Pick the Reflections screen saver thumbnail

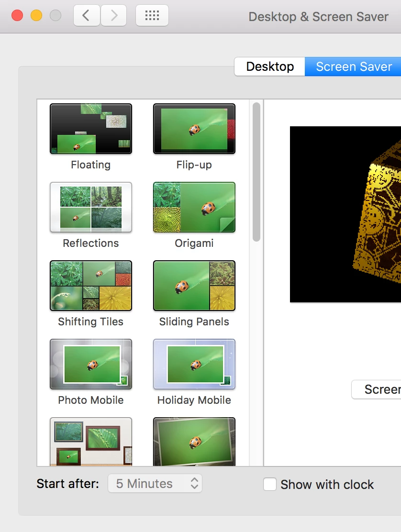[91, 207]
